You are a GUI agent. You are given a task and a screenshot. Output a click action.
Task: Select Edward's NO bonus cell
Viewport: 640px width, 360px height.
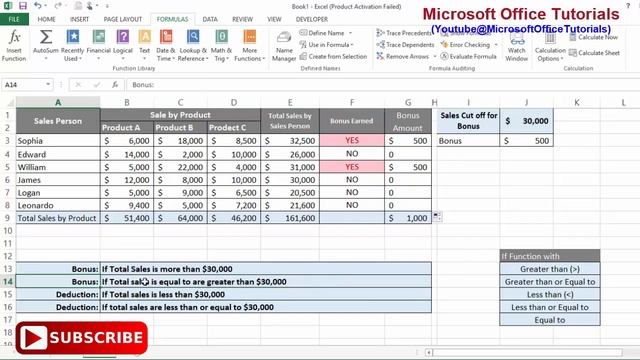[352, 154]
